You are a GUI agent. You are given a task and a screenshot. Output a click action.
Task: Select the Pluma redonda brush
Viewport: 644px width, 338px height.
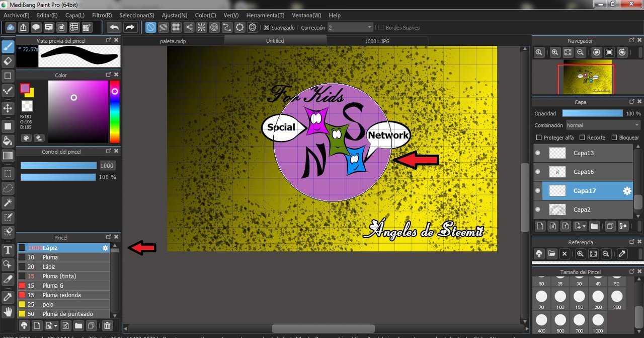pos(63,295)
